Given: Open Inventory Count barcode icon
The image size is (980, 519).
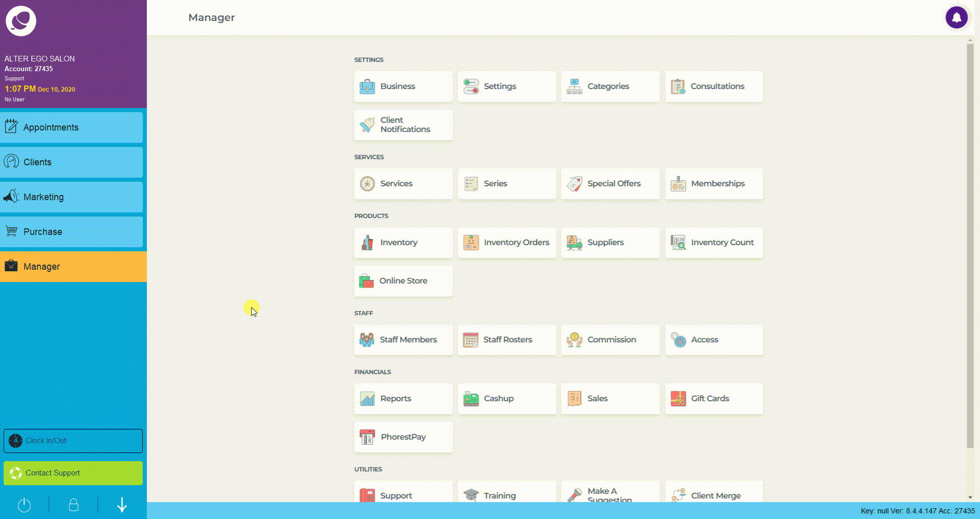Looking at the screenshot, I should (678, 243).
